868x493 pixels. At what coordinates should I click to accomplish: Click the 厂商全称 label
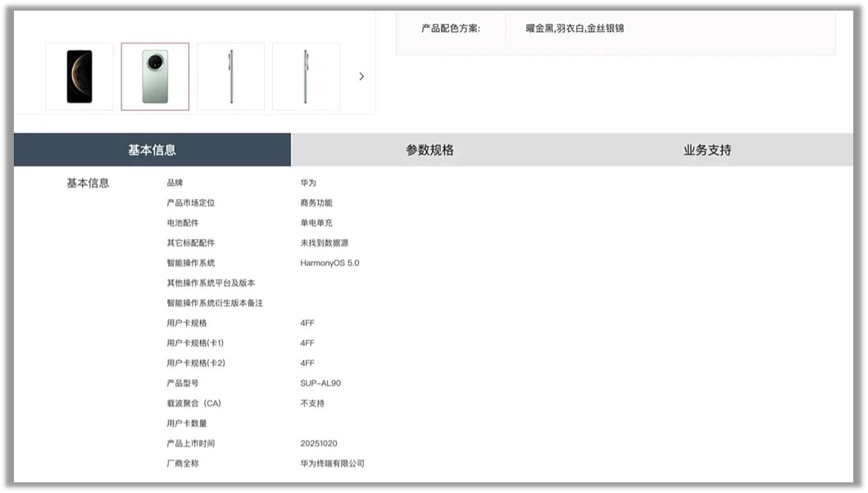(x=183, y=464)
